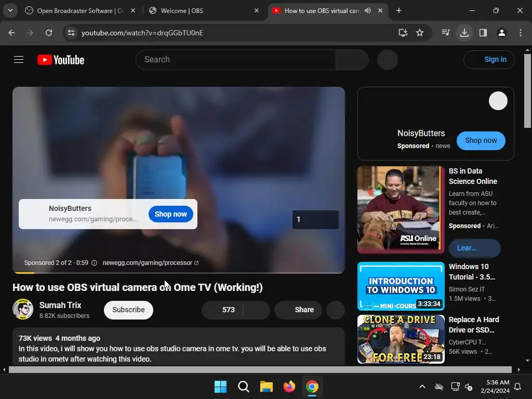Click Learn more on BS in Data Science ad
This screenshot has height=399, width=532.
474,248
